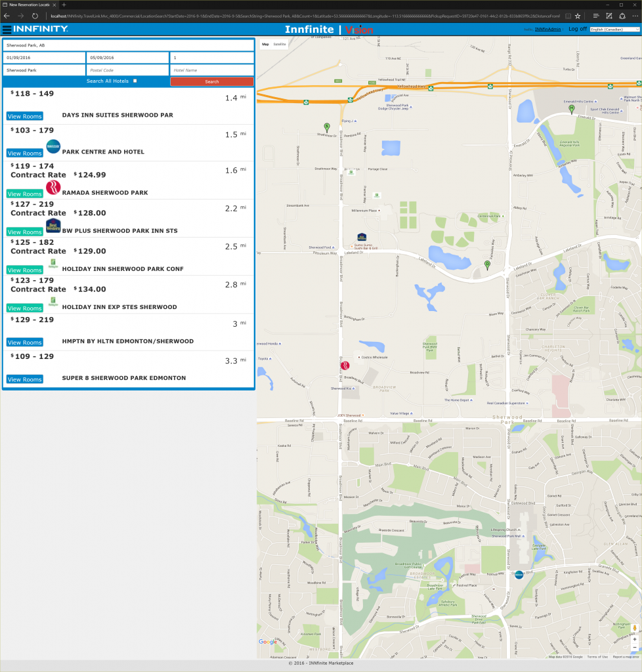Click the Log off link

[x=578, y=29]
